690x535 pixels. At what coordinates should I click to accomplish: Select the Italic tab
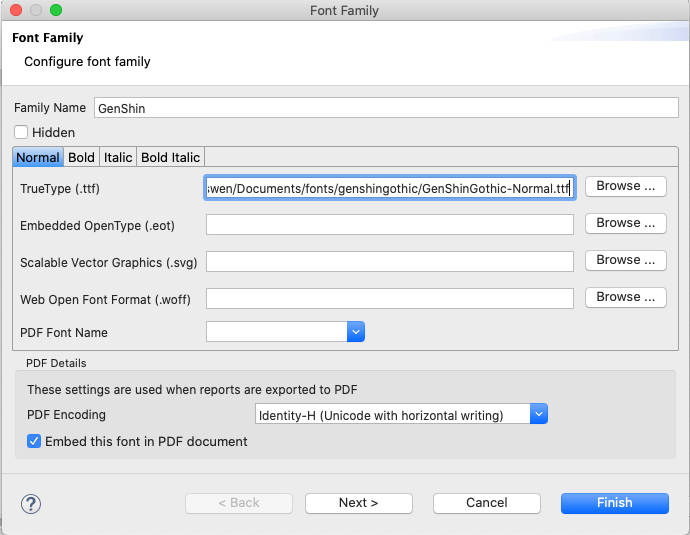(118, 157)
